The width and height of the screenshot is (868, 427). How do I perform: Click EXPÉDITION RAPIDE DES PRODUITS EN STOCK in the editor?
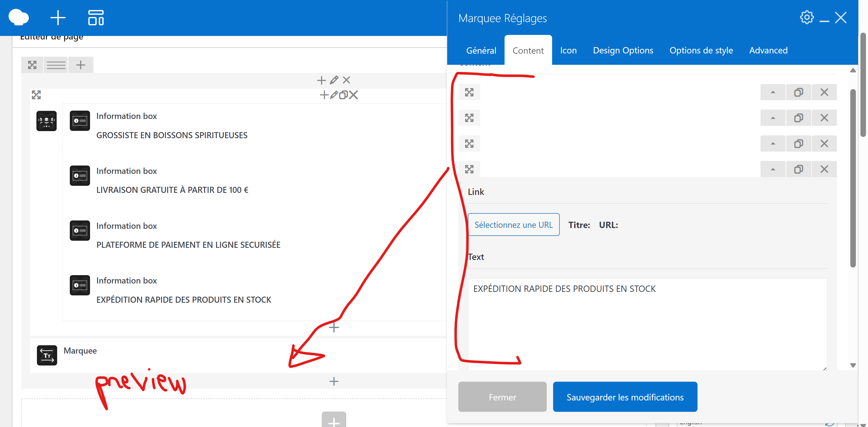[x=184, y=299]
